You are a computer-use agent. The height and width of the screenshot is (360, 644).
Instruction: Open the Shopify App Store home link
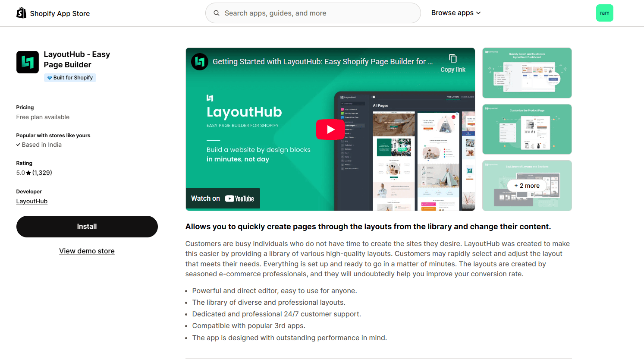click(x=53, y=13)
